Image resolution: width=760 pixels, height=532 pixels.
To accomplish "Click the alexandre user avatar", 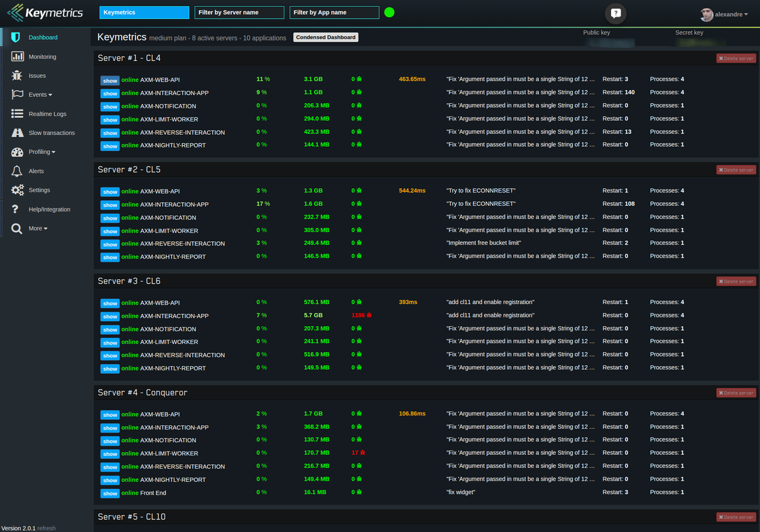I will click(707, 14).
